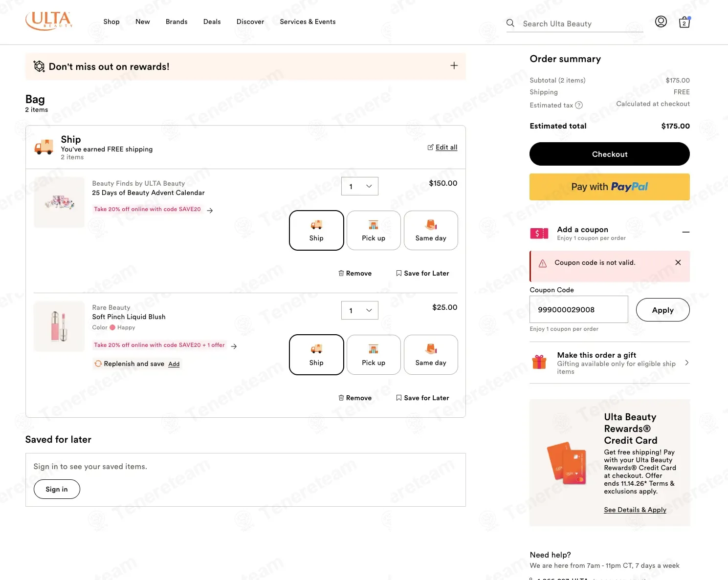
Task: Open the Services & Events menu
Action: (308, 21)
